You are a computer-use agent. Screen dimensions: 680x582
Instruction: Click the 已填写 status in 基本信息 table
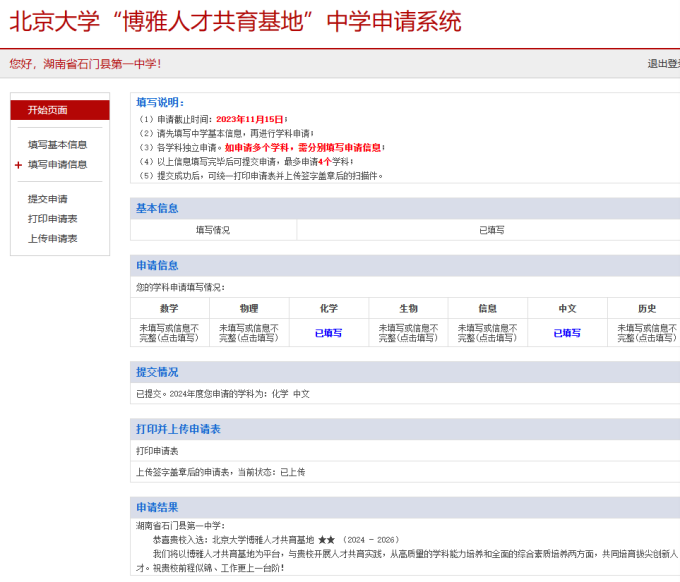[491, 230]
